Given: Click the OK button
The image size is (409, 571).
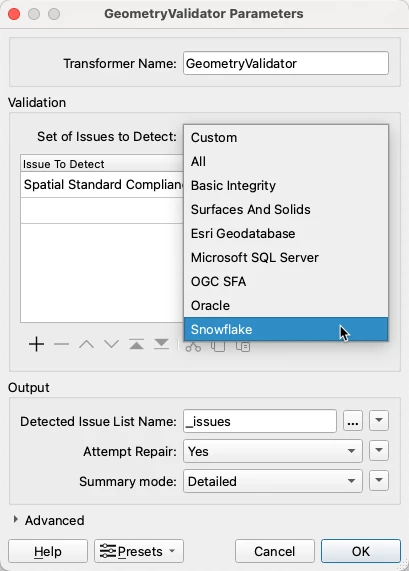Looking at the screenshot, I should point(361,551).
